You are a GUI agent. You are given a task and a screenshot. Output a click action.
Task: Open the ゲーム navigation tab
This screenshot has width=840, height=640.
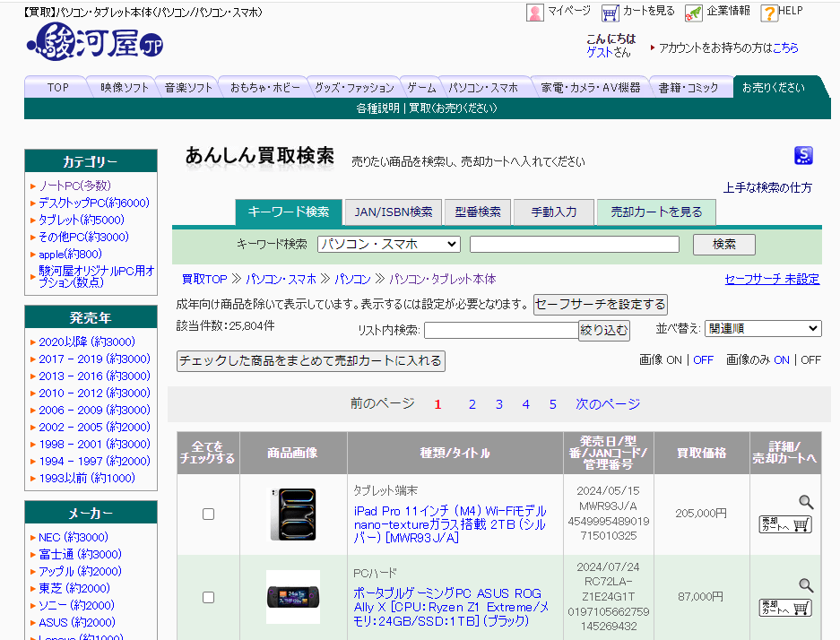[x=421, y=87]
